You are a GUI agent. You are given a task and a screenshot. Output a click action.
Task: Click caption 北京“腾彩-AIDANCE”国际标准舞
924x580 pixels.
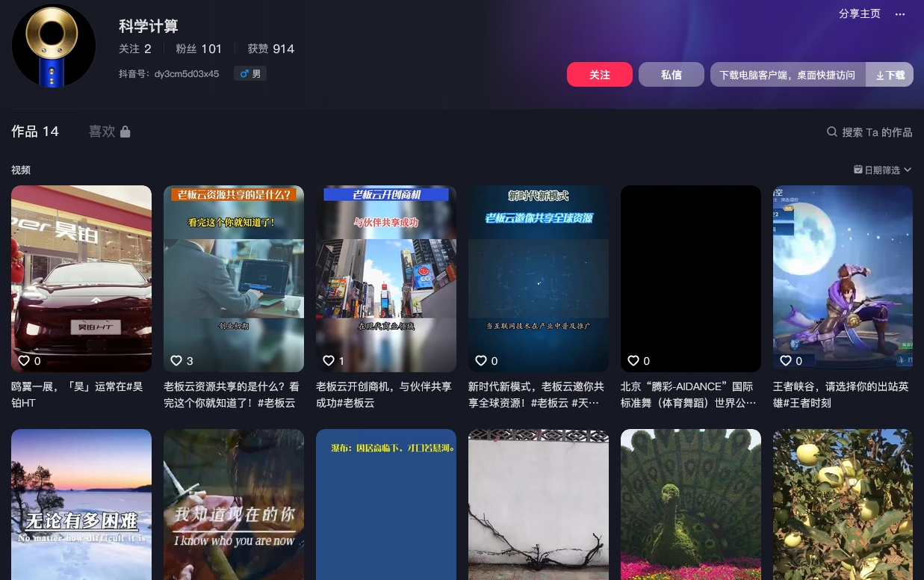(689, 395)
